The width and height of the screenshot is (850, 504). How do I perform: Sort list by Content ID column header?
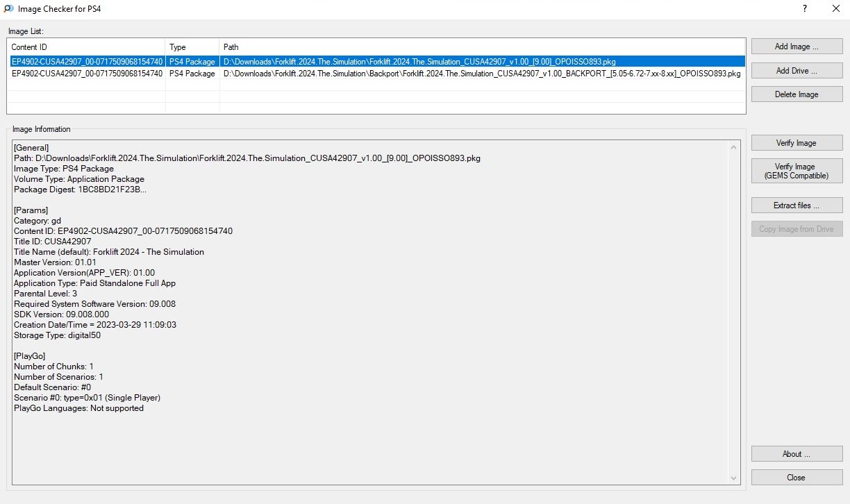click(x=86, y=47)
